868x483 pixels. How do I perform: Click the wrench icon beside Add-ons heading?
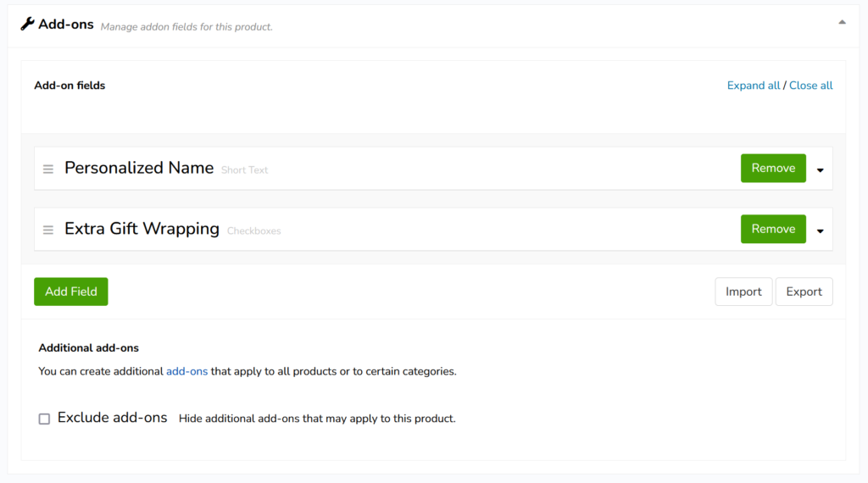coord(27,24)
